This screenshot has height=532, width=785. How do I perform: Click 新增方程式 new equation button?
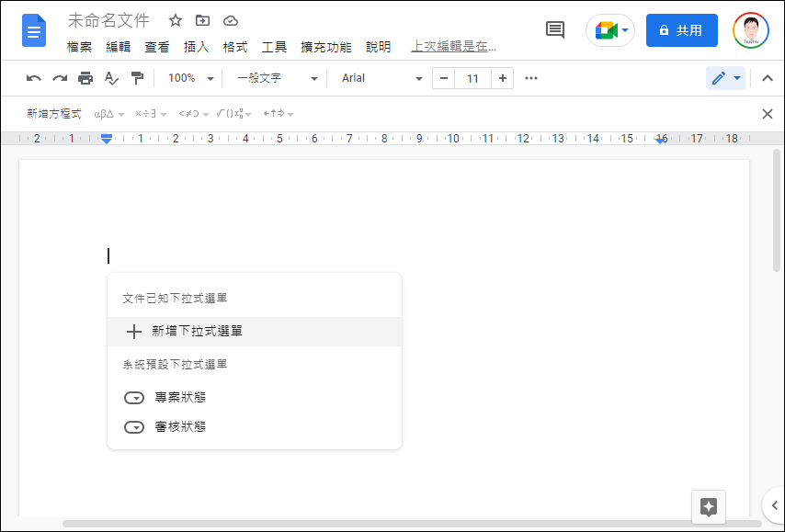point(53,114)
